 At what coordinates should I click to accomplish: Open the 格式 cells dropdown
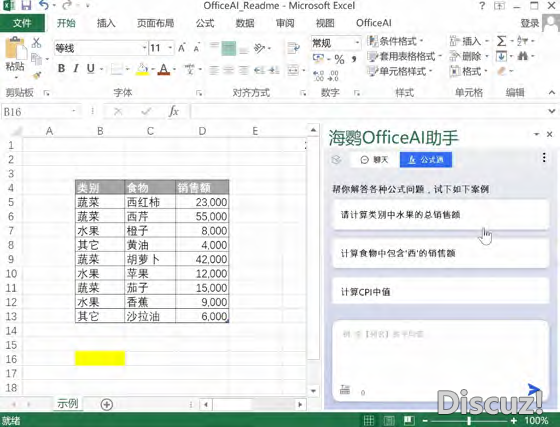[469, 71]
